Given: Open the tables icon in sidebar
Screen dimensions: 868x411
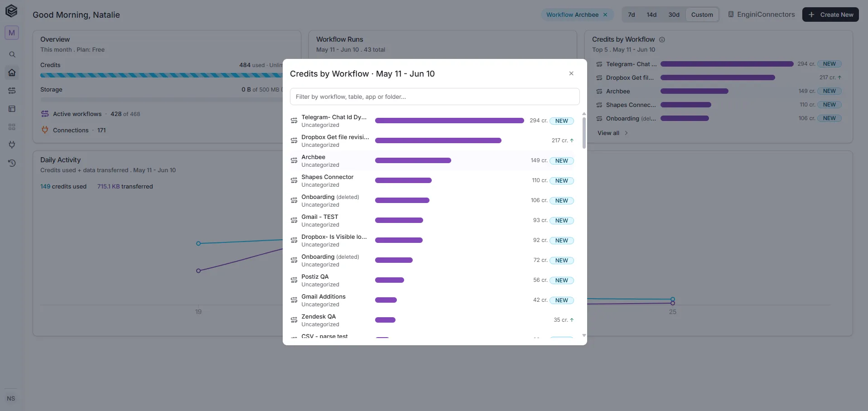Looking at the screenshot, I should point(12,109).
